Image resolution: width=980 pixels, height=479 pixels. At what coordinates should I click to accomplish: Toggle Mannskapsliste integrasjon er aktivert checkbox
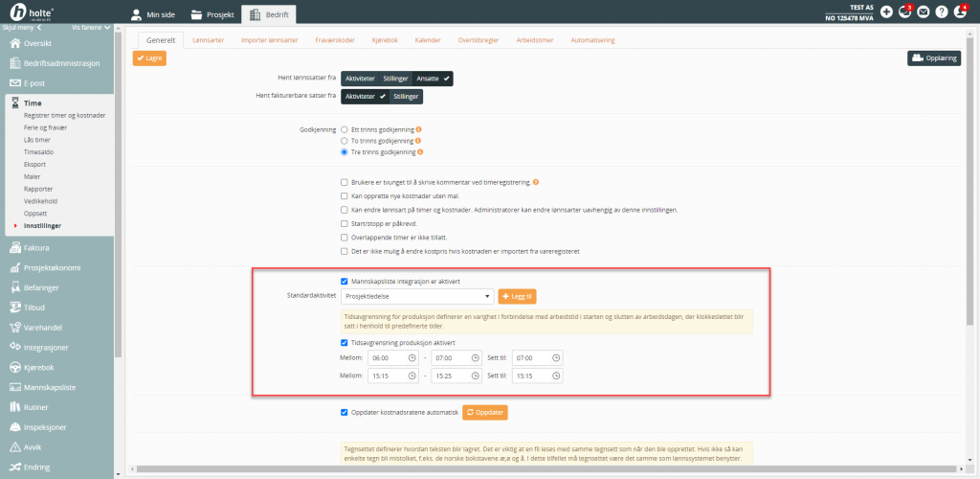click(345, 281)
